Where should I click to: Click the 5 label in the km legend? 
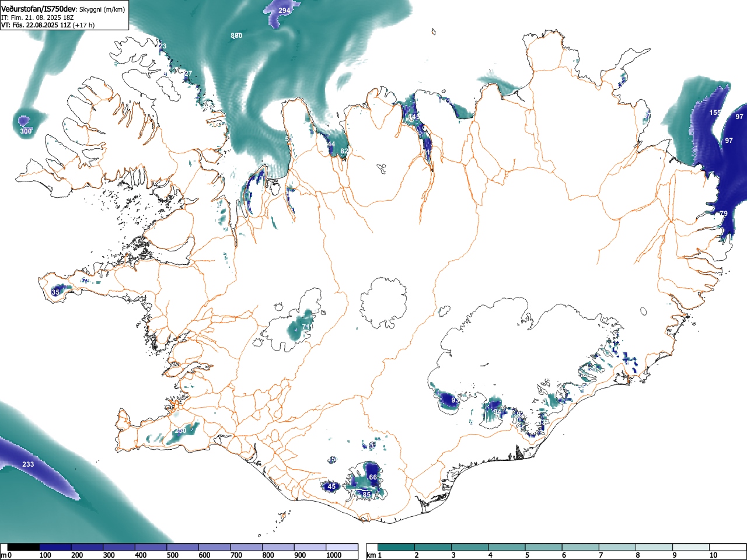click(527, 555)
